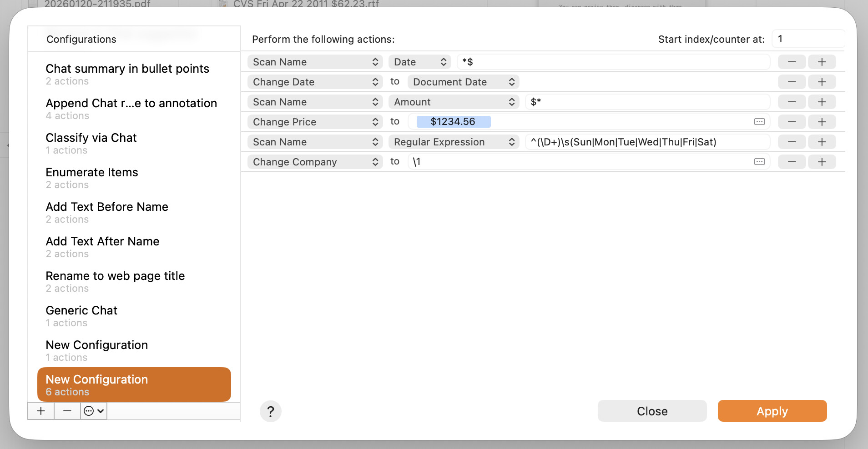Screen dimensions: 868x449
Task: Expand the Regular Expression type dropdown
Action: (454, 142)
